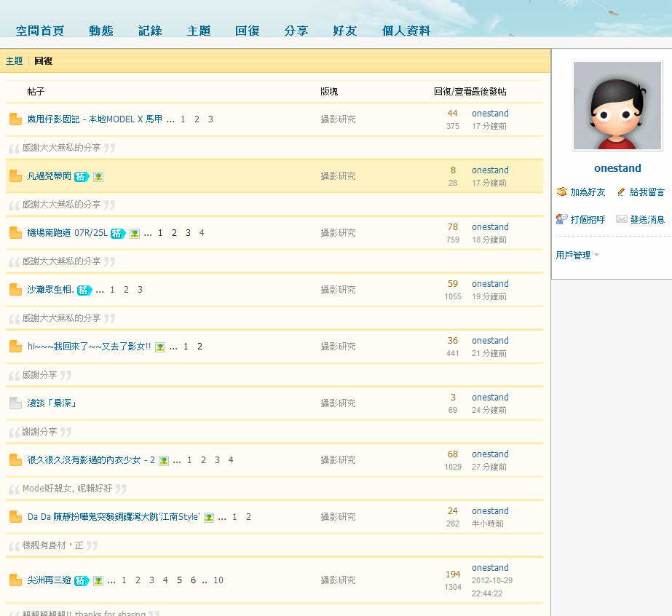Click image icon beside Da Da 陳靜 thread

pos(209,517)
